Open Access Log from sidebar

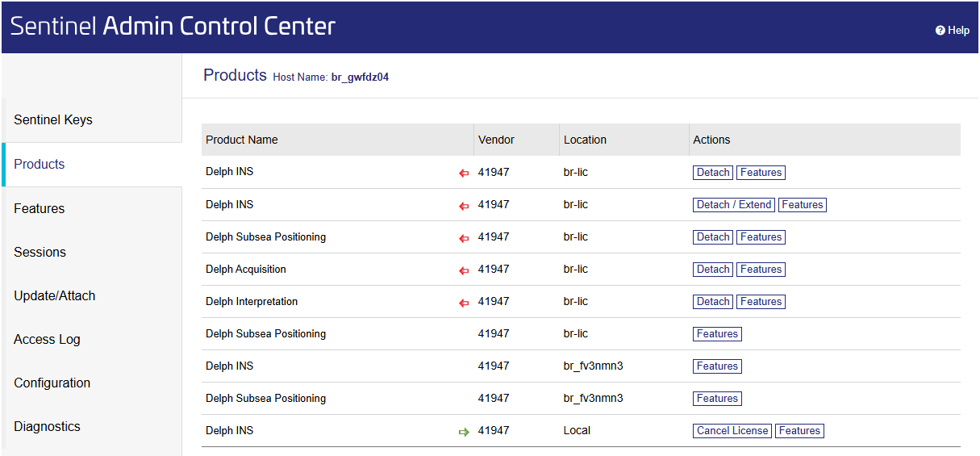point(47,339)
